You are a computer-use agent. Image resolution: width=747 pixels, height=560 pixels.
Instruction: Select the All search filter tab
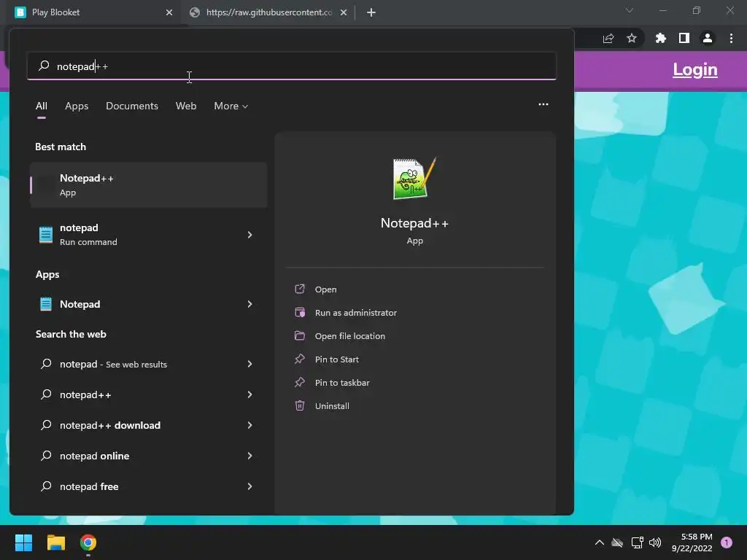[x=42, y=106]
